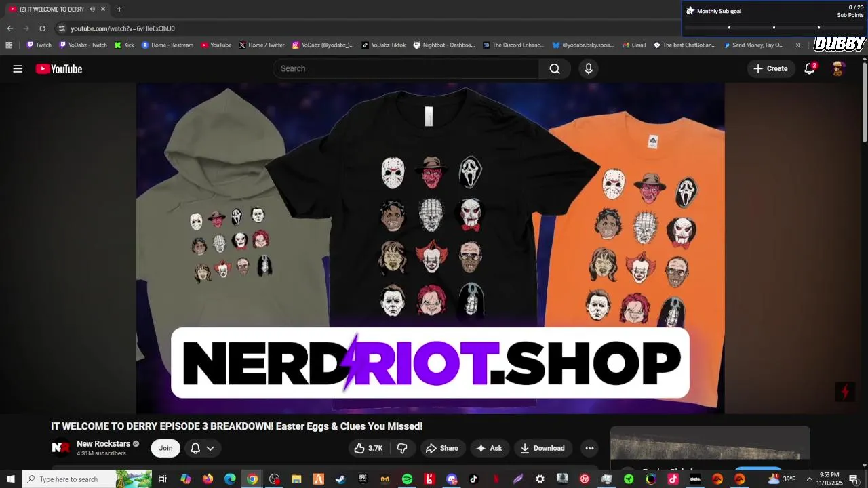The image size is (868, 488).
Task: Click the YouTube search magnifier button
Action: pos(555,68)
